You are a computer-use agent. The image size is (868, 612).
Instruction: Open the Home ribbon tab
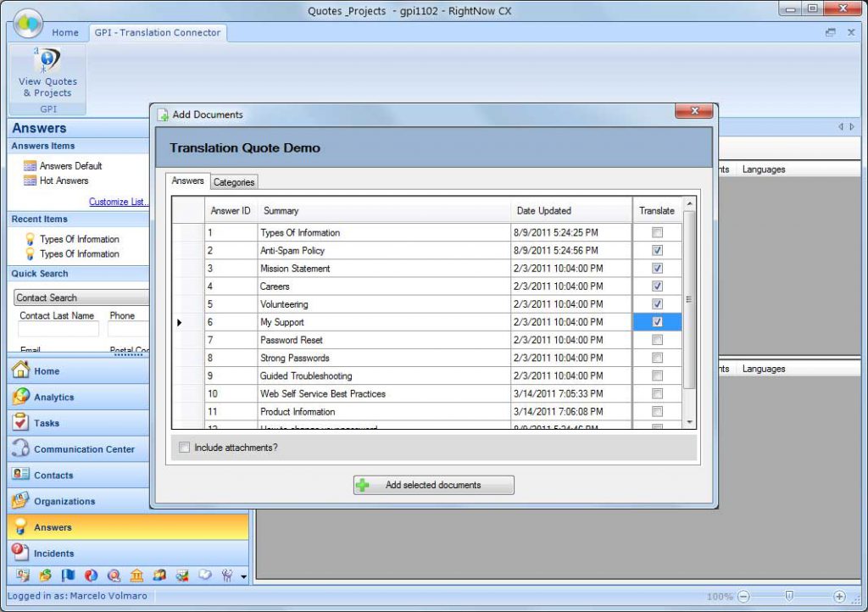click(65, 33)
